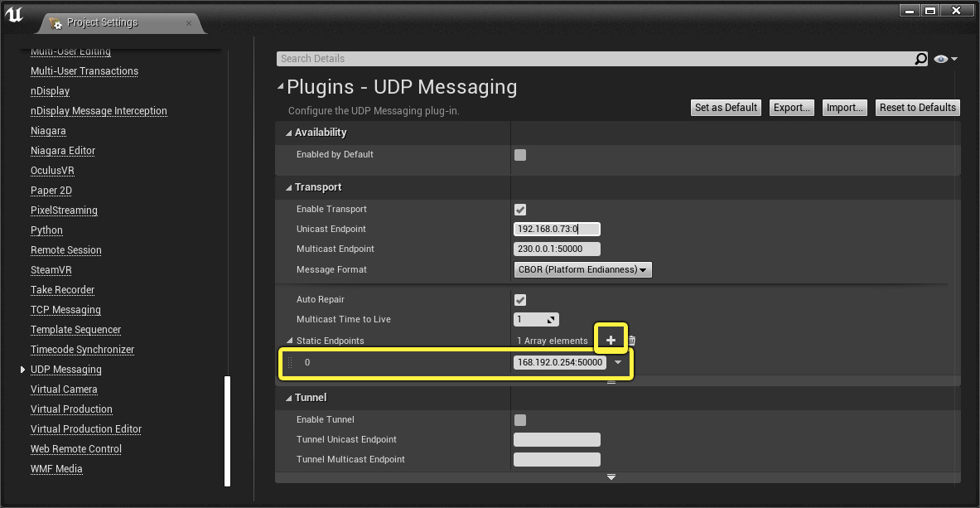Open Take Recorder settings
This screenshot has width=980, height=508.
click(x=62, y=290)
